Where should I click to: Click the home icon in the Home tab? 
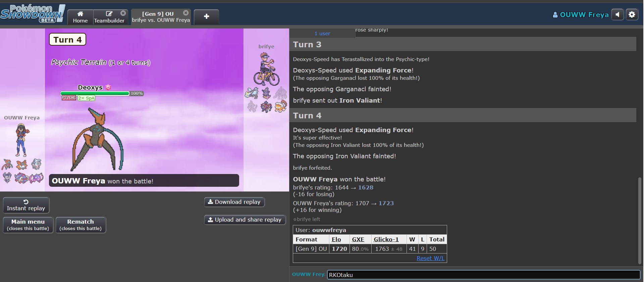click(x=80, y=14)
